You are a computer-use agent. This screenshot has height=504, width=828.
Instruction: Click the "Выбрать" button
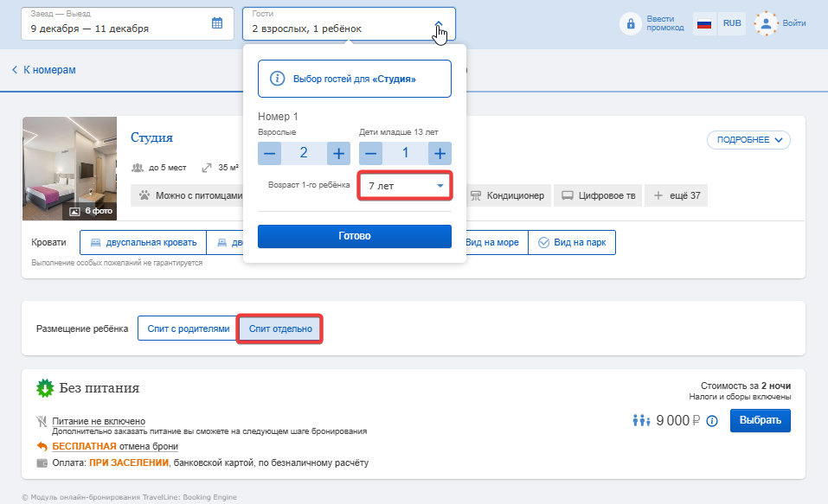point(760,420)
